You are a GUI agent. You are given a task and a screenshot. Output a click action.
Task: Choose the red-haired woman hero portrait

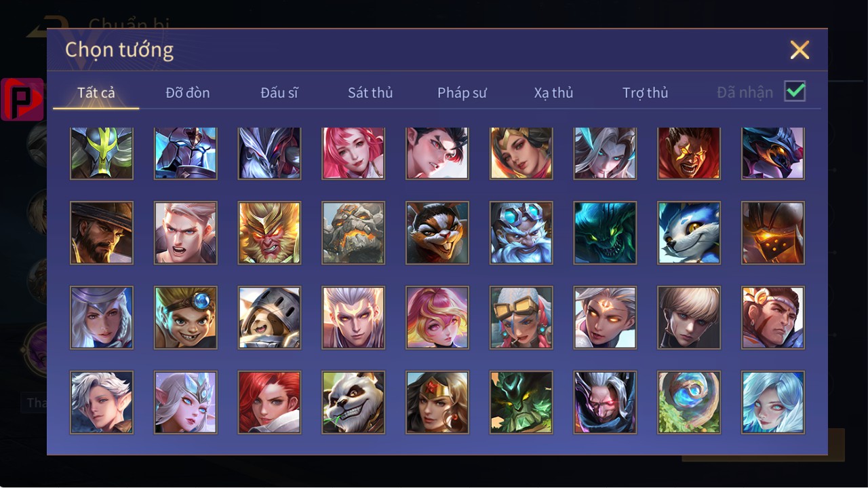pos(269,402)
